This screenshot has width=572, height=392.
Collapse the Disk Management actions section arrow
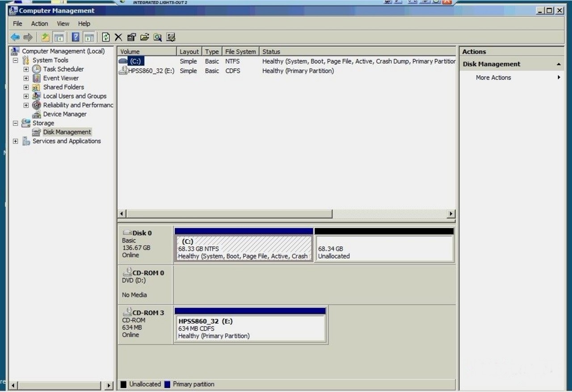(x=559, y=64)
